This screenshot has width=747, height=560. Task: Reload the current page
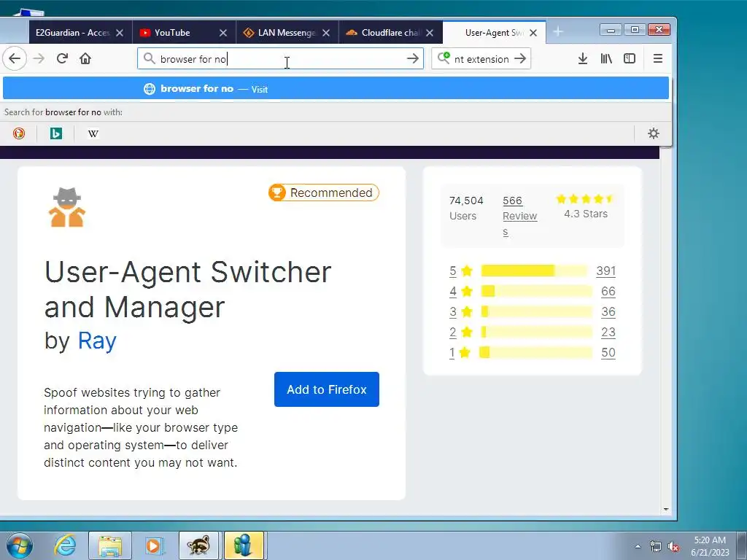point(62,58)
